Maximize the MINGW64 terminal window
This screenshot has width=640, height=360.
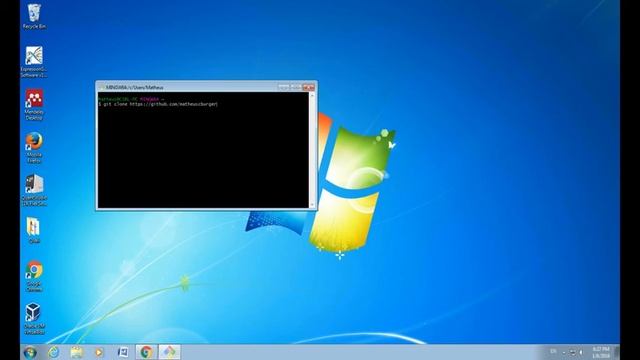[x=296, y=87]
